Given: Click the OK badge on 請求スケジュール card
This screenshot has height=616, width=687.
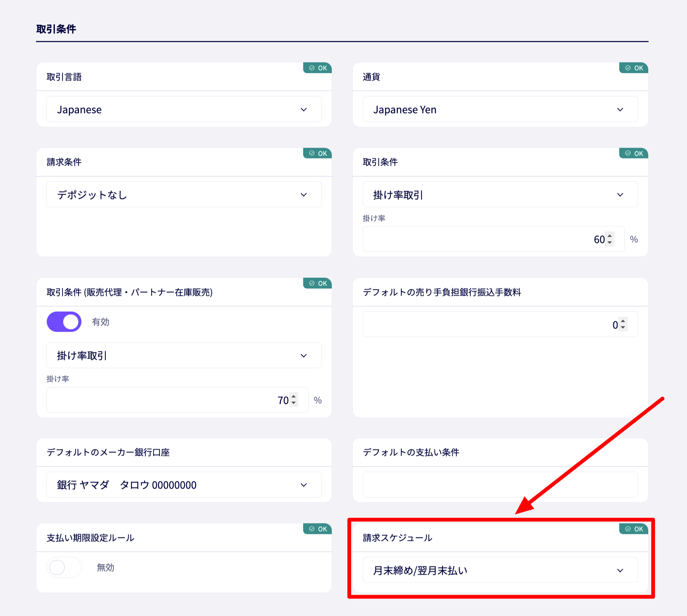Looking at the screenshot, I should pyautogui.click(x=633, y=529).
